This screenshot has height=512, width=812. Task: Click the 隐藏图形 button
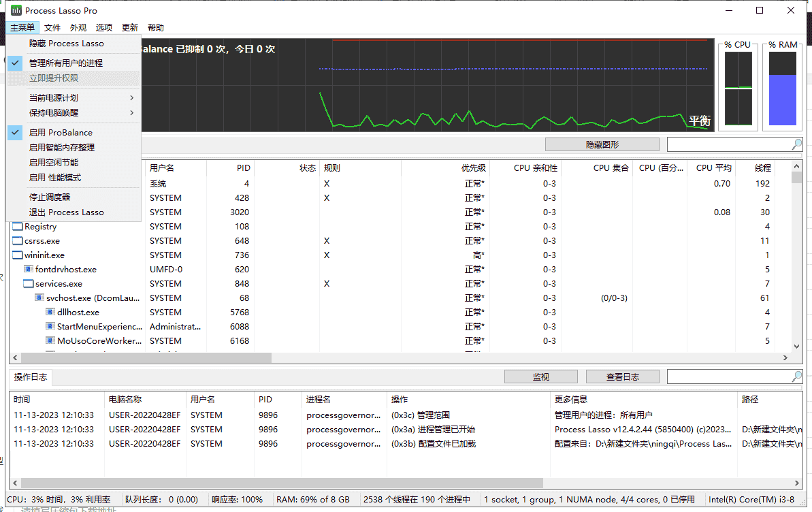(602, 144)
